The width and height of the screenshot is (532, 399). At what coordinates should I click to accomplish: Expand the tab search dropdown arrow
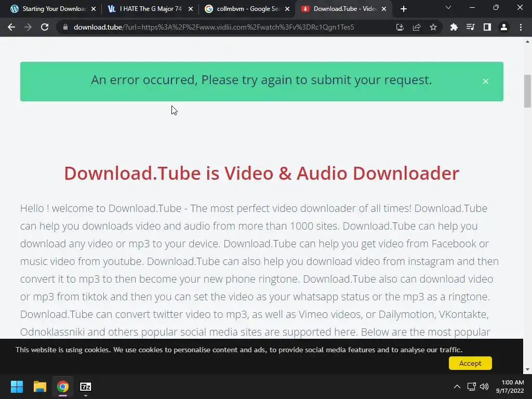[448, 7]
